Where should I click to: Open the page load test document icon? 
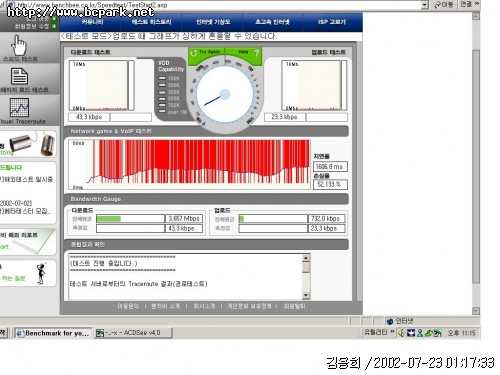pos(19,76)
